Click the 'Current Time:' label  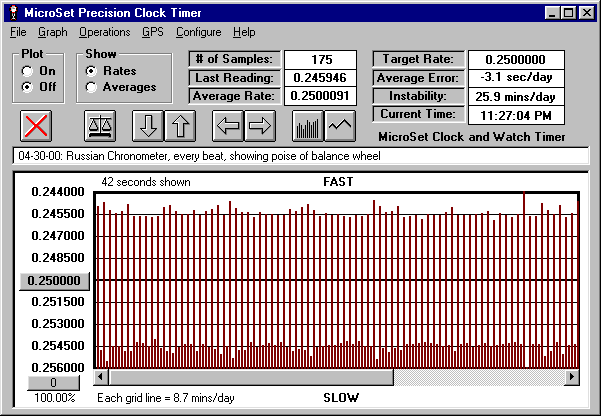(418, 114)
